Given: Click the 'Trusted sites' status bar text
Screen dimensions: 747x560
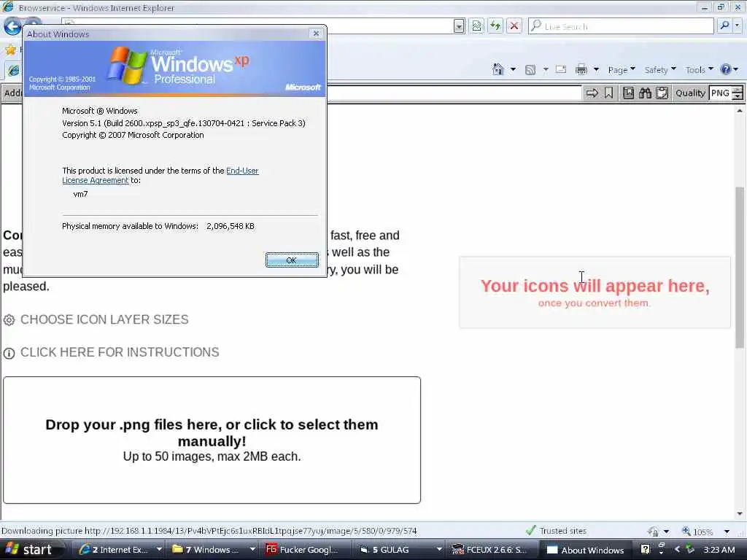Looking at the screenshot, I should pos(563,531).
